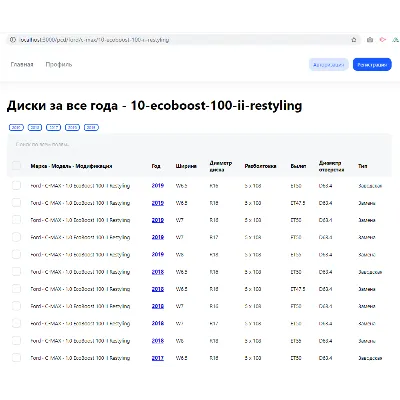Toggle the select-all checkbox in table header
The height and width of the screenshot is (400, 400).
click(x=16, y=166)
